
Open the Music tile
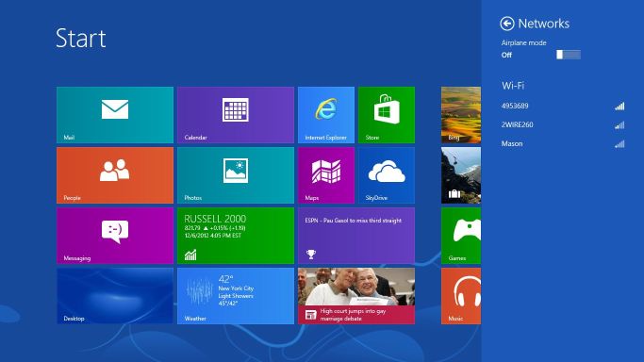[461, 296]
